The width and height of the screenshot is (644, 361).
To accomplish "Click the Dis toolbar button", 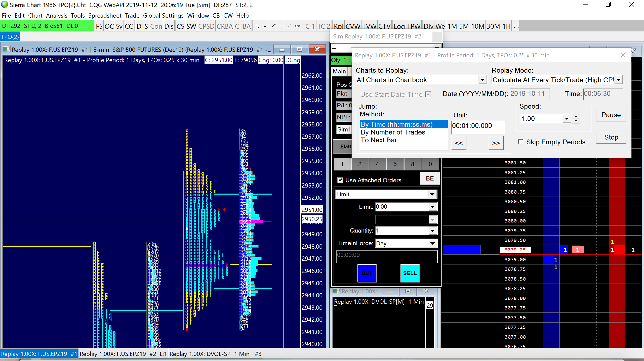I will coord(169,26).
